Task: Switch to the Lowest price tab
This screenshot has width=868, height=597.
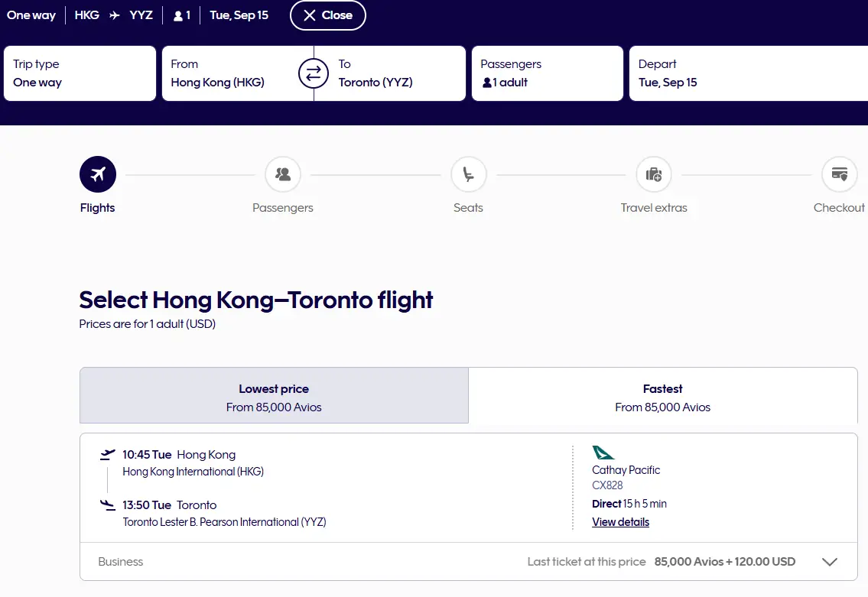Action: click(x=274, y=396)
